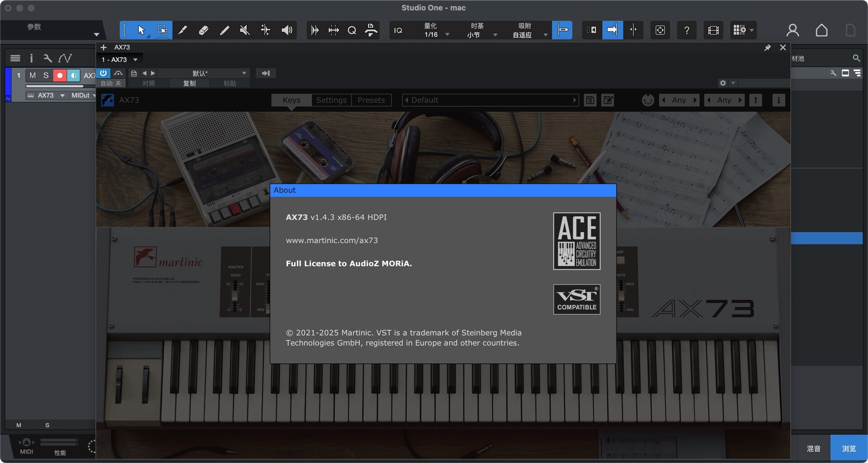Image resolution: width=868 pixels, height=463 pixels.
Task: Toggle the snap to grid button
Action: [x=562, y=30]
